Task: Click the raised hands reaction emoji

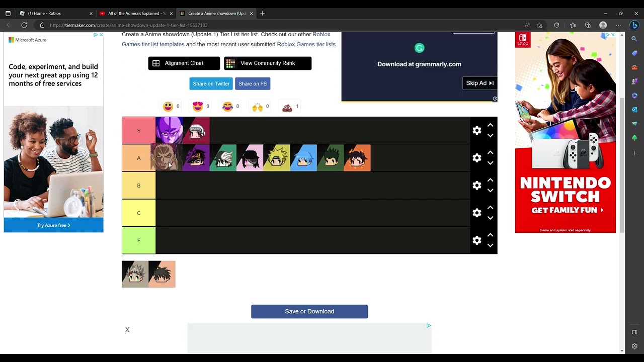Action: click(257, 107)
